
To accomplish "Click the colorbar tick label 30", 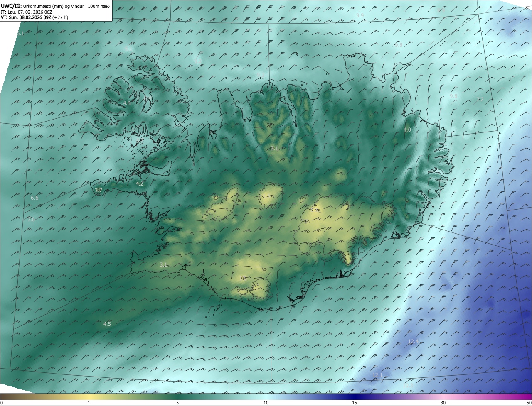I will pyautogui.click(x=443, y=403).
